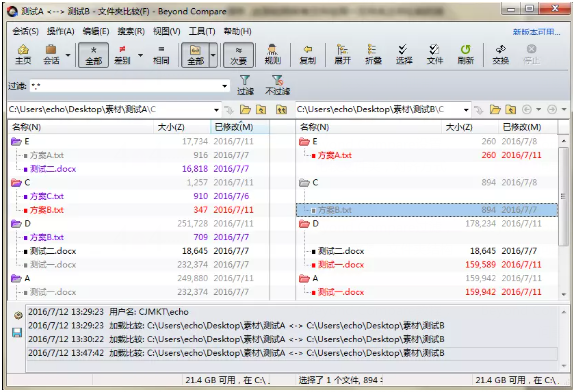Open the dropdown next to folder 全部 button

click(213, 55)
